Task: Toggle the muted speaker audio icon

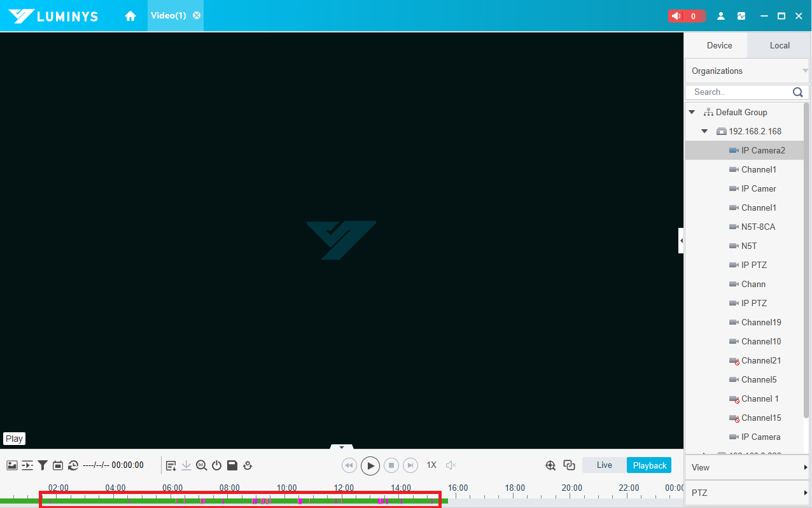Action: [451, 465]
